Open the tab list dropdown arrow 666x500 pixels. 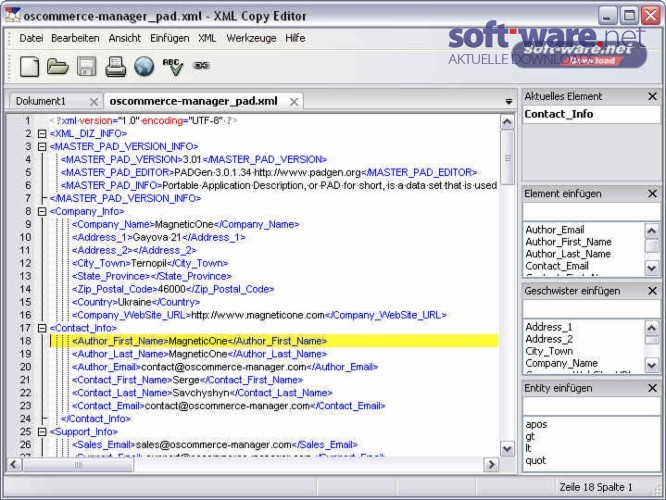pyautogui.click(x=508, y=102)
